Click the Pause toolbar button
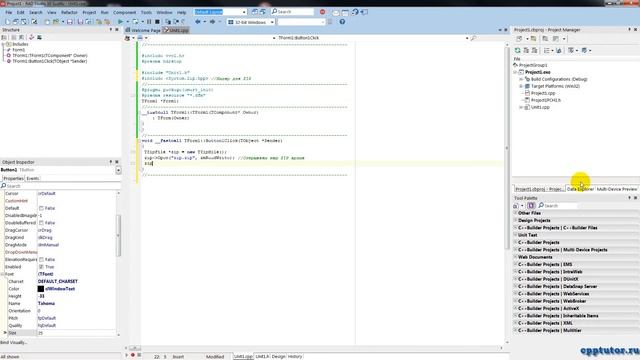This screenshot has height=360, width=640. 149,22
